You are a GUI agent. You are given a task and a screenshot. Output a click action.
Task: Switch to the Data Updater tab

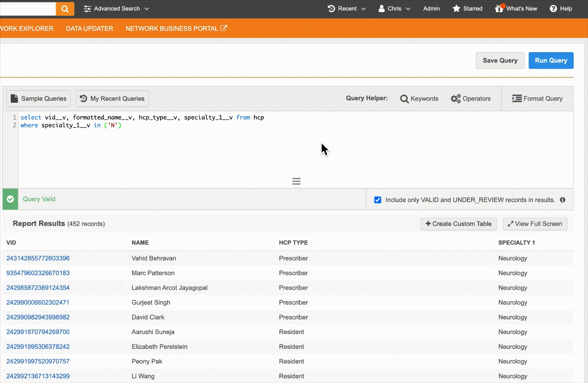coord(89,28)
